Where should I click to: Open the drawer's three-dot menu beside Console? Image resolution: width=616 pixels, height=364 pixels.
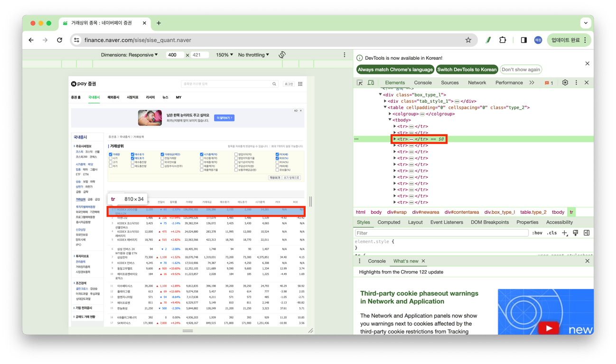coord(359,261)
